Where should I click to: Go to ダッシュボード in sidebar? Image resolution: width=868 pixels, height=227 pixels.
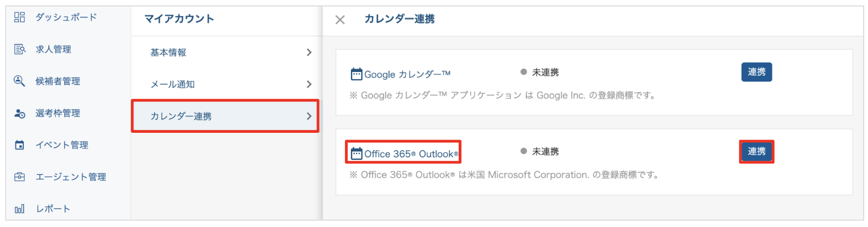point(66,17)
